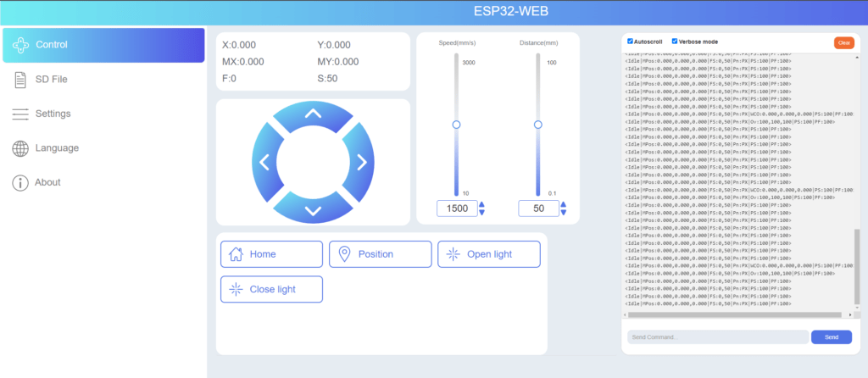Send the typed command

(831, 337)
